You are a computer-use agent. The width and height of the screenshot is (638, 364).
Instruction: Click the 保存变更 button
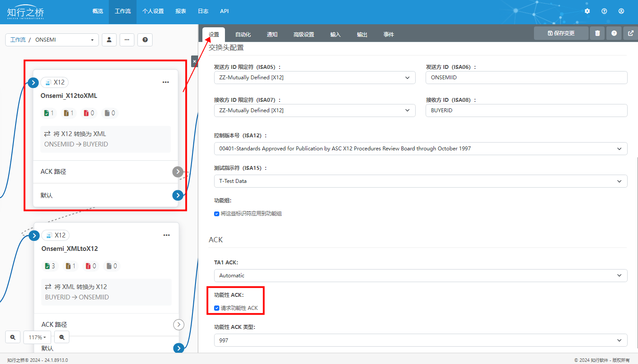pos(561,33)
